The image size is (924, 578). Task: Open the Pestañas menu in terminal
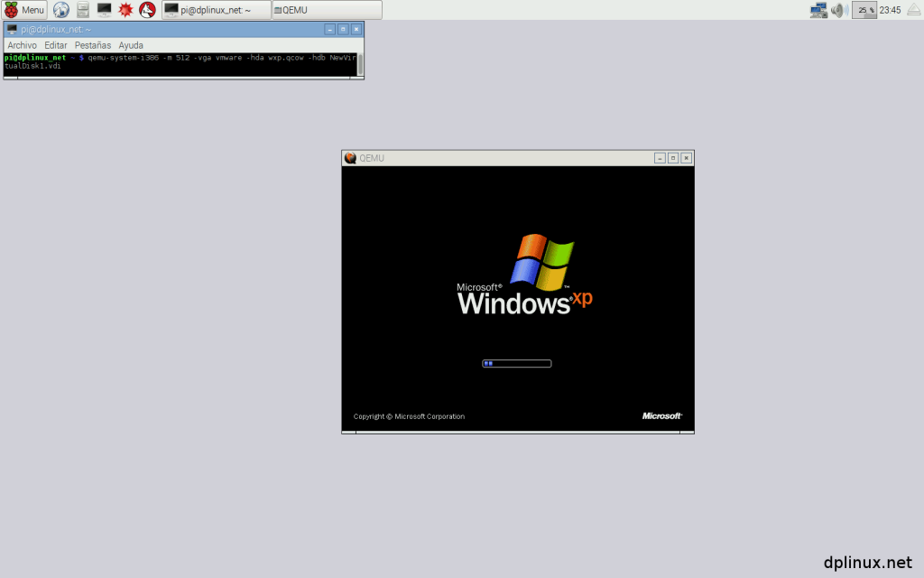[93, 44]
